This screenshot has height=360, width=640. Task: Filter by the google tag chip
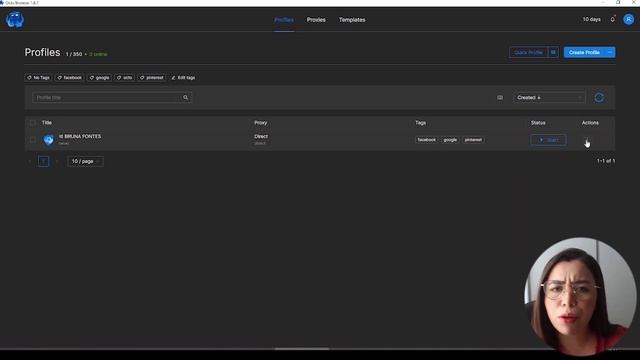pos(99,78)
